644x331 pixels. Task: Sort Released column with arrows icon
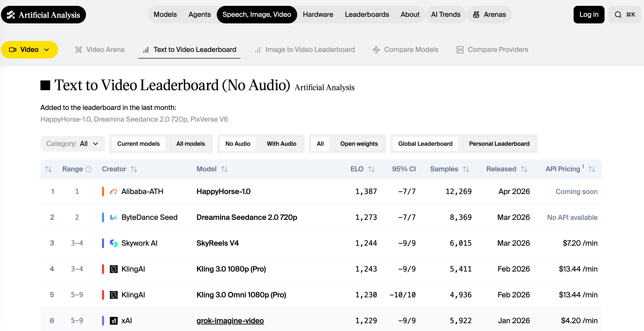(524, 169)
